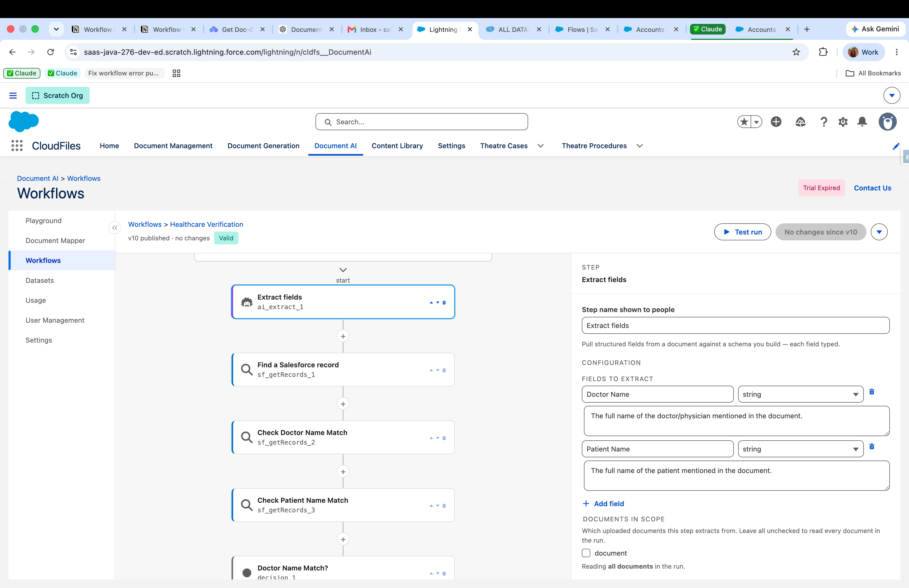Click the Contact Us link
This screenshot has height=588, width=909.
[872, 188]
